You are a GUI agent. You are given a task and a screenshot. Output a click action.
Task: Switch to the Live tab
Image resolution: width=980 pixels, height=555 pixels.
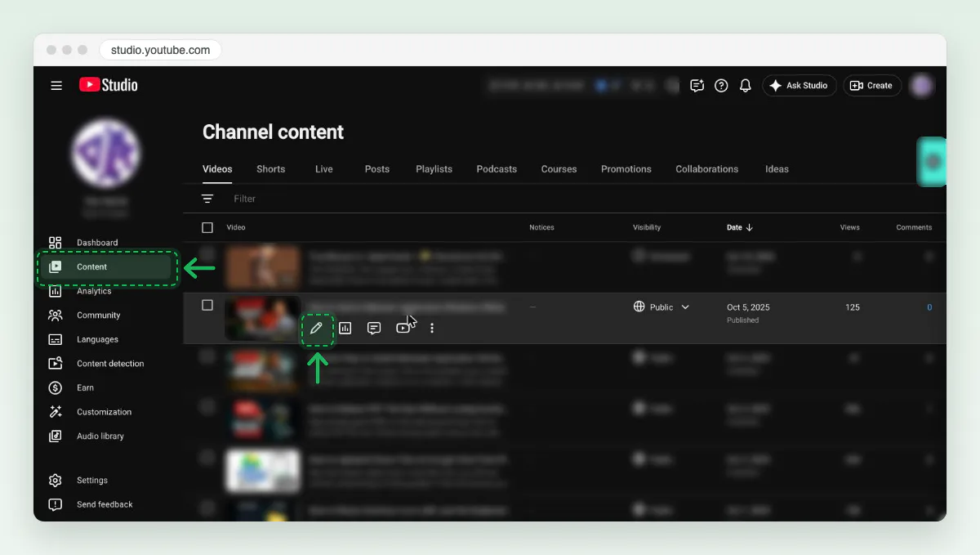pyautogui.click(x=324, y=169)
